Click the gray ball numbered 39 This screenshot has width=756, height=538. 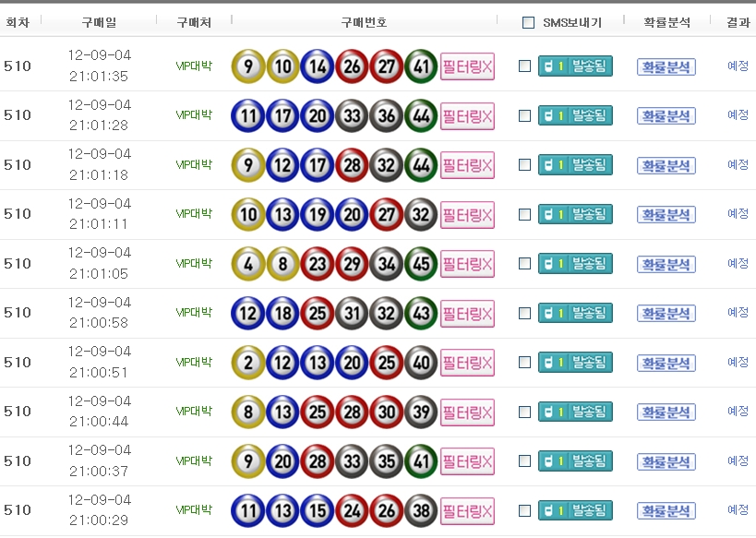(421, 412)
